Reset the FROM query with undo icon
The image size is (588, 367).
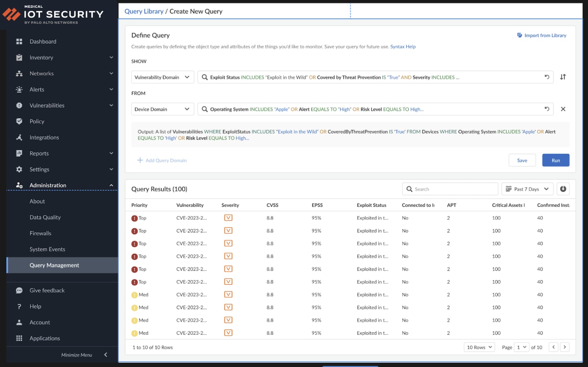pos(547,109)
